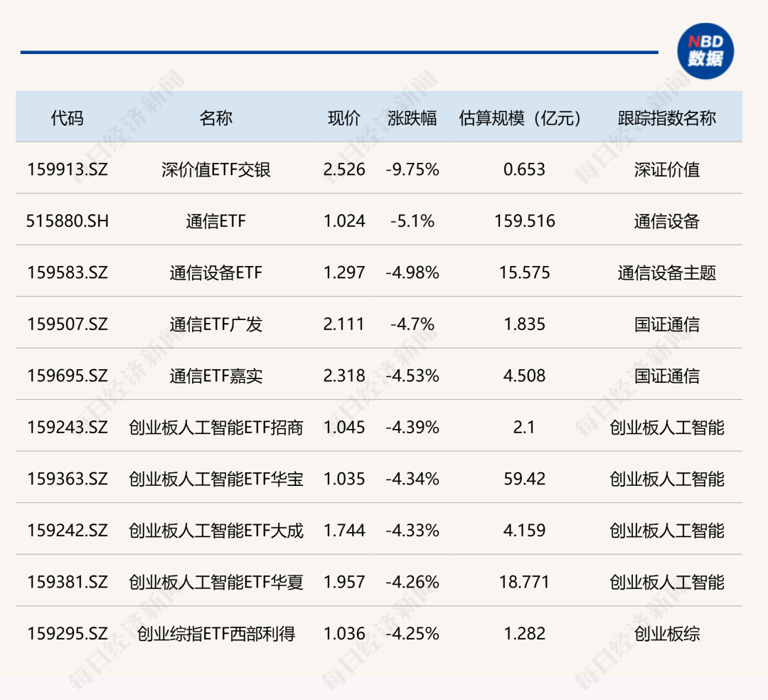Screen dimensions: 768x700
Task: Click the change value -4.7%
Action: click(412, 324)
